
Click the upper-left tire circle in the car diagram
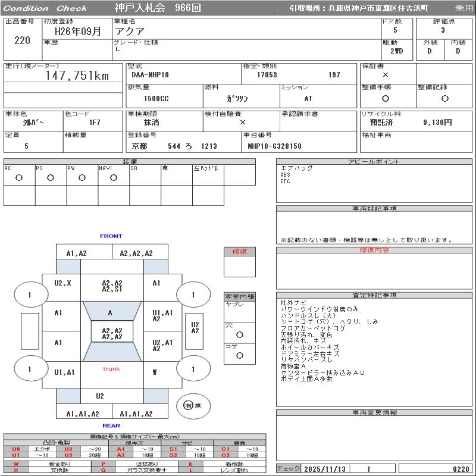(x=30, y=295)
